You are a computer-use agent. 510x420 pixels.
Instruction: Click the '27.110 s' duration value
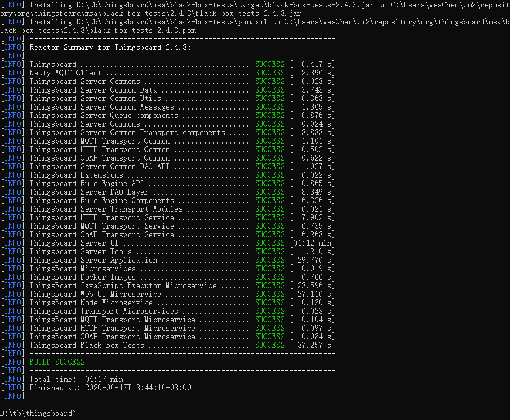[x=314, y=294]
